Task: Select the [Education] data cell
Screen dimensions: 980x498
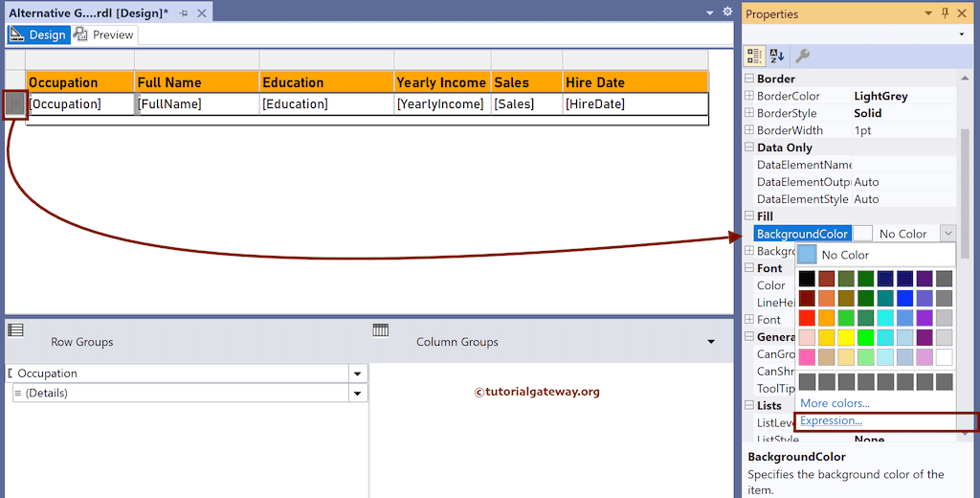Action: tap(327, 103)
